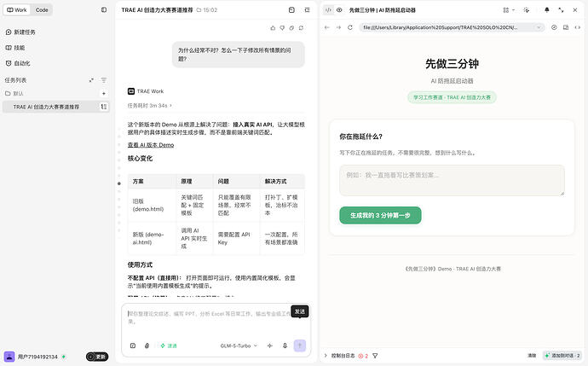This screenshot has height=366, width=588.
Task: Close the preview panel
Action: coord(575,10)
